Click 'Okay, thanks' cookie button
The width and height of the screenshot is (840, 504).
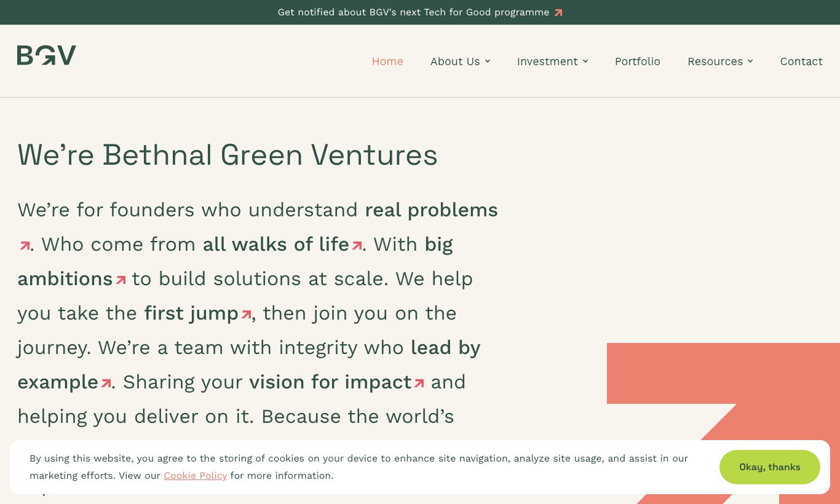pos(770,467)
